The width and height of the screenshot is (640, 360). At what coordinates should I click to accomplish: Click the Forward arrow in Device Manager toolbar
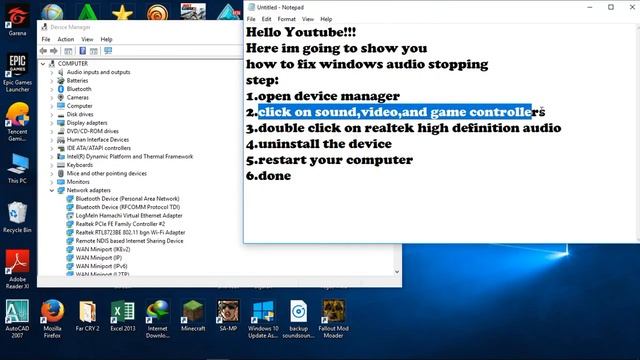[x=54, y=51]
